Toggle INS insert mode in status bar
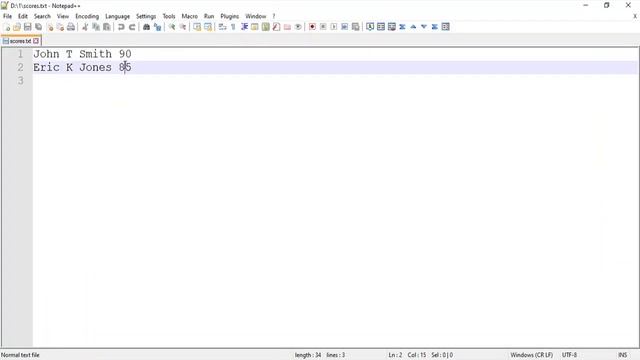 (x=622, y=355)
